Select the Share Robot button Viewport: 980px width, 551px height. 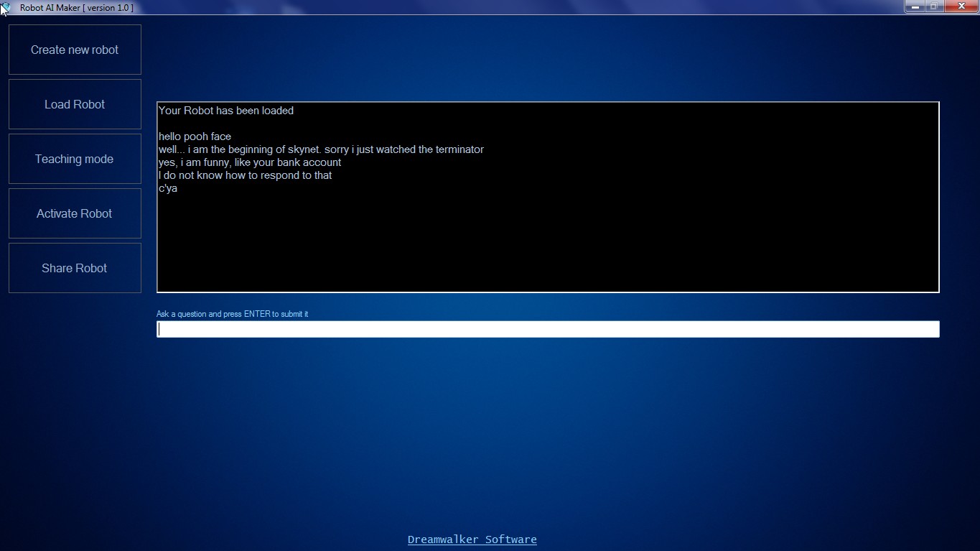75,268
